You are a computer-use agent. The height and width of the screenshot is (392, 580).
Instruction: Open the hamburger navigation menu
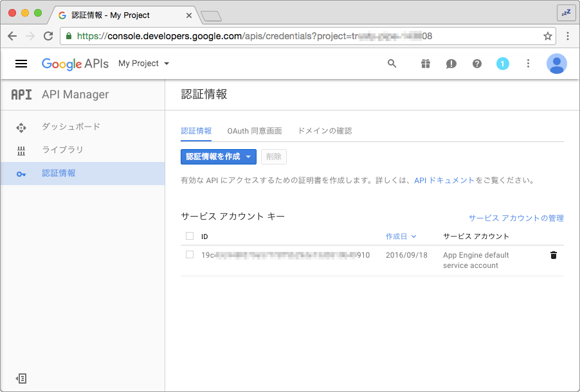[21, 64]
